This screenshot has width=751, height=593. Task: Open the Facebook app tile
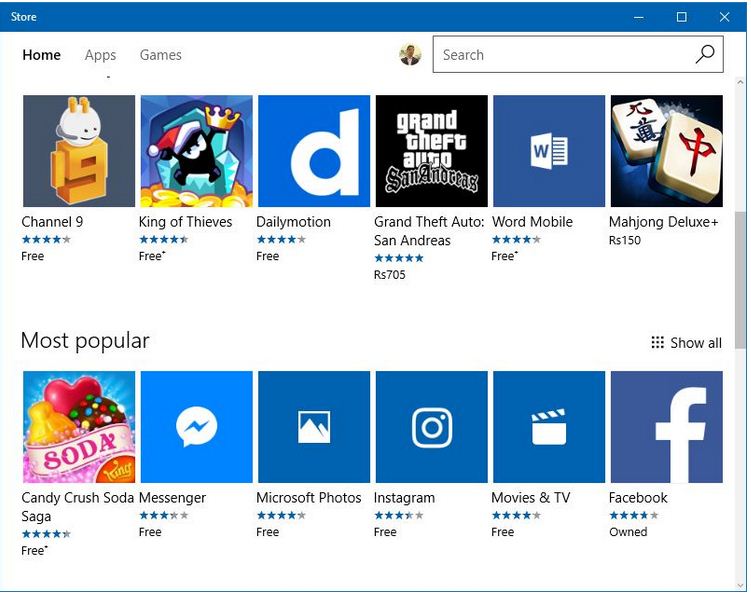(x=667, y=427)
